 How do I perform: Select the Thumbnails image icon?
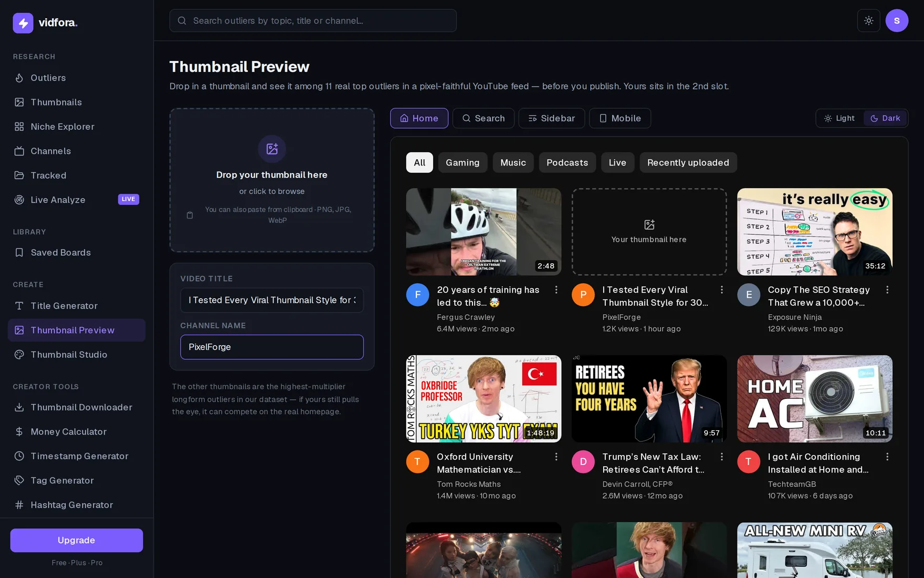[x=19, y=102]
